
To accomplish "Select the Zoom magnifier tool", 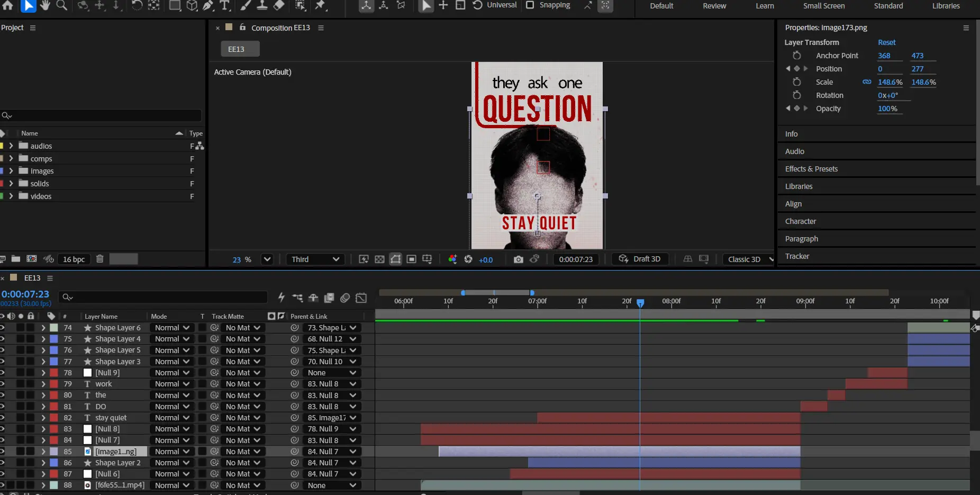I will click(62, 5).
